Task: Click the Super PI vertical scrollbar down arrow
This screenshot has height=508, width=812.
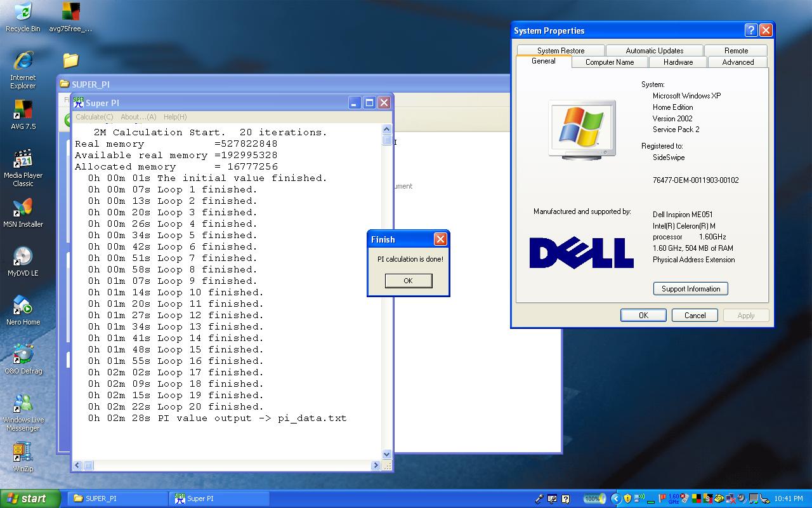Action: [x=387, y=455]
